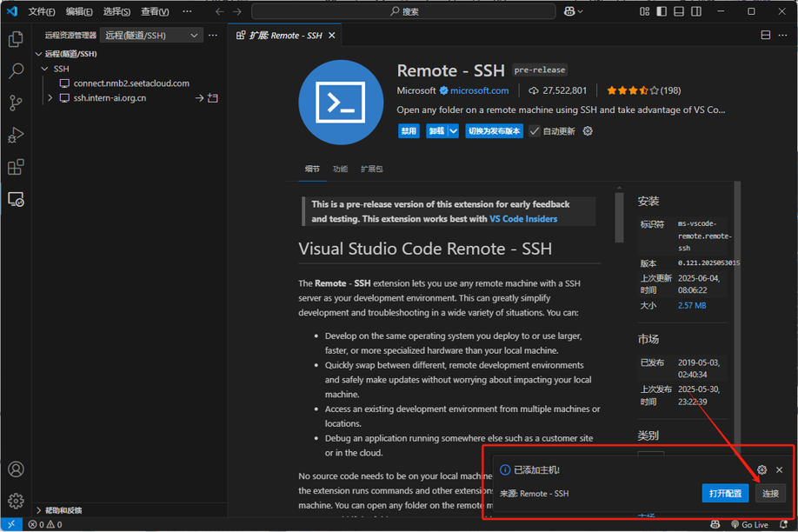The image size is (798, 532).
Task: Switch to the Extension Pack tab
Action: [x=371, y=169]
